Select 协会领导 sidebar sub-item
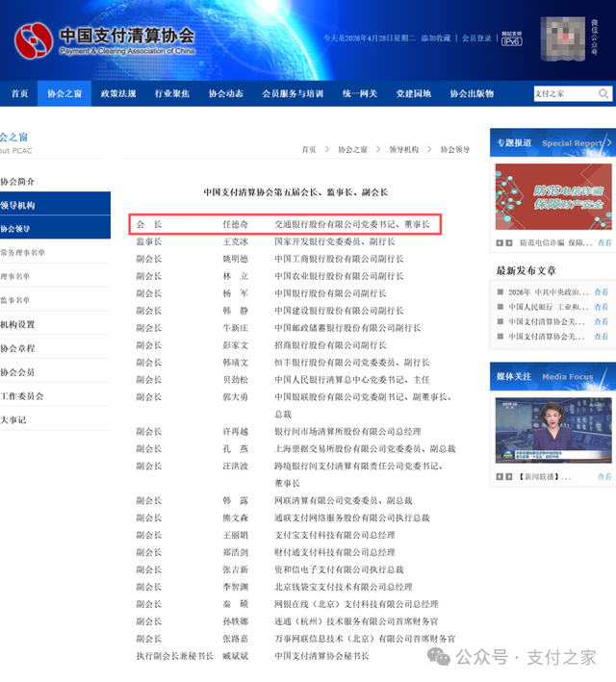616x682 pixels. (55, 229)
